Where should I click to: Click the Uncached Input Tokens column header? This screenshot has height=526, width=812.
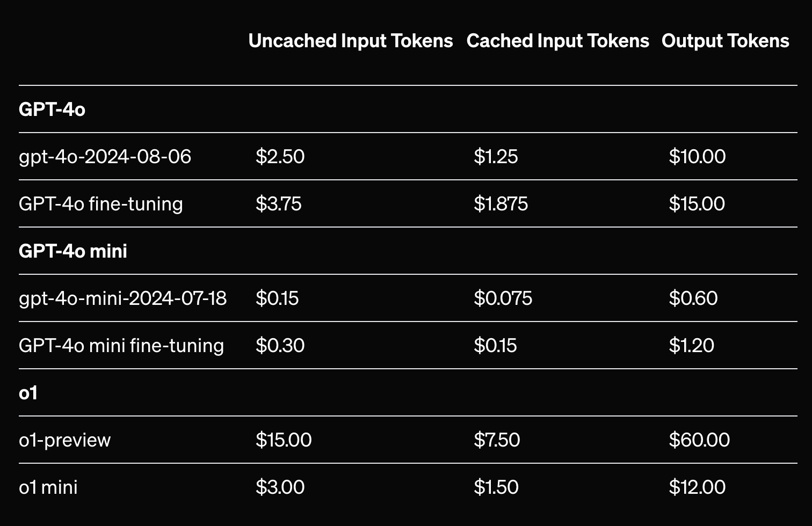coord(350,41)
